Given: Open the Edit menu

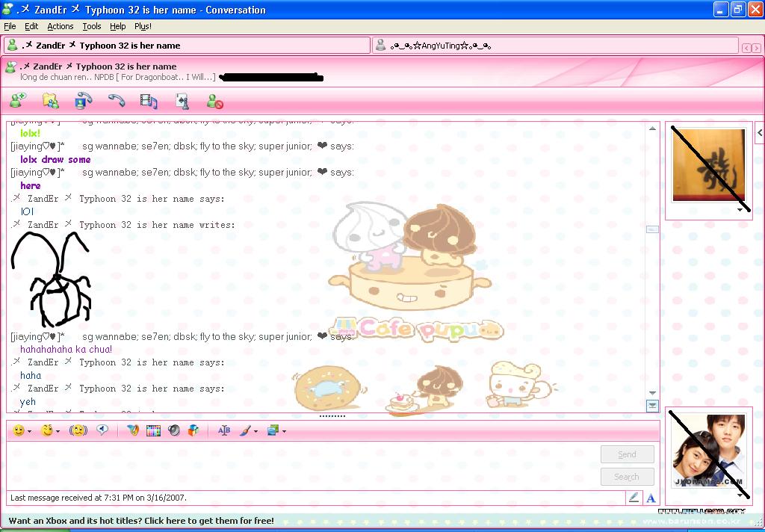Looking at the screenshot, I should [31, 26].
